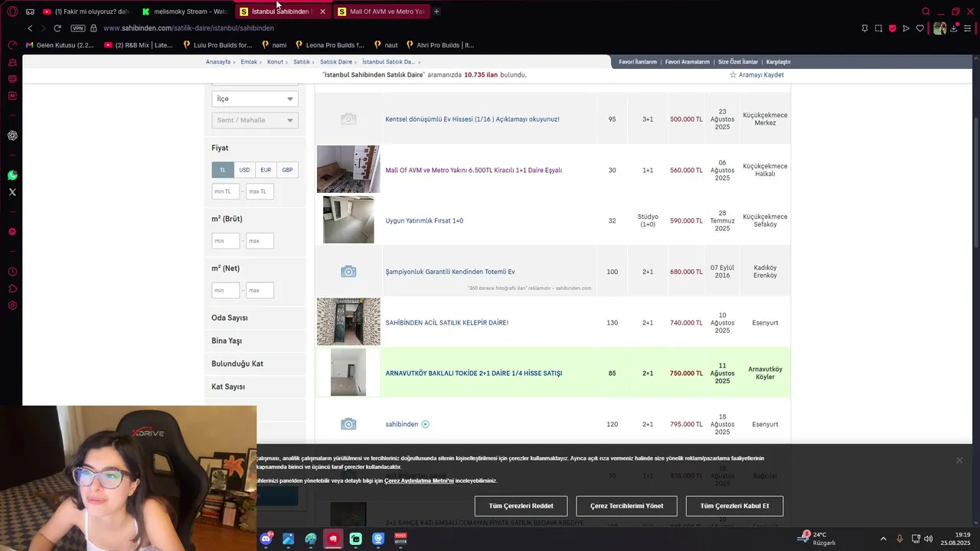Screen dimensions: 980x551
Task: Open the ad blocker shield icon
Action: pyautogui.click(x=892, y=28)
